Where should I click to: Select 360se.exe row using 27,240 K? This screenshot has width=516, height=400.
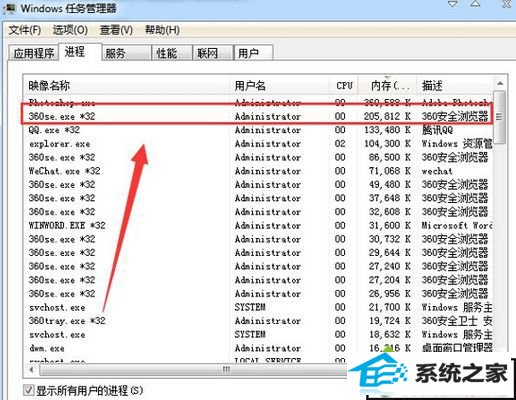point(257,266)
